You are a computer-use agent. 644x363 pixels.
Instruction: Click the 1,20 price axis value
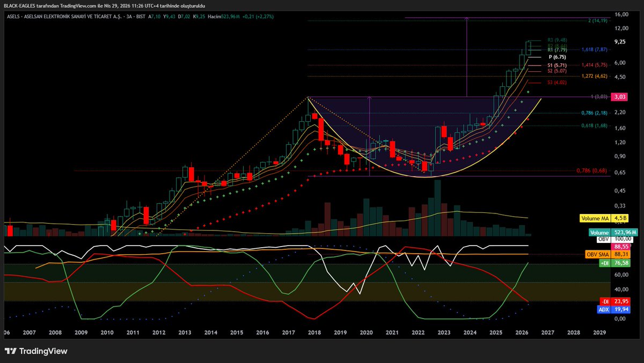(620, 143)
